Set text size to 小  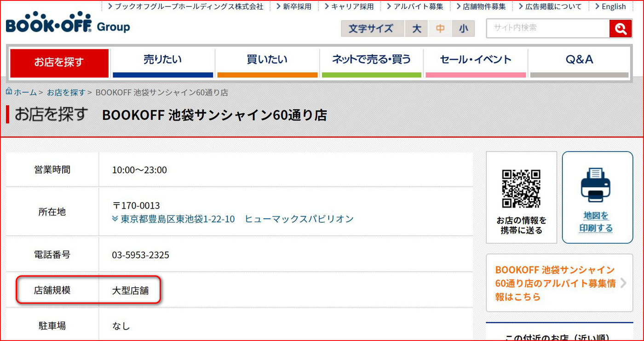pos(463,28)
